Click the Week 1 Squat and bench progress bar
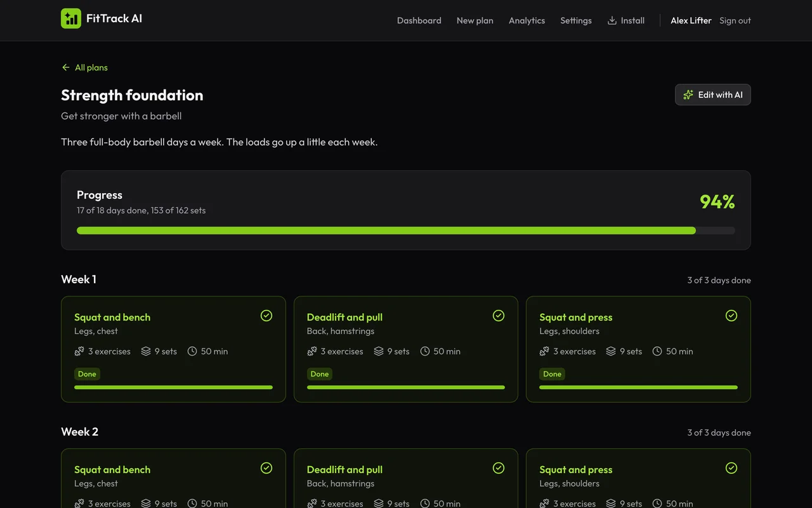This screenshot has height=508, width=812. [173, 387]
